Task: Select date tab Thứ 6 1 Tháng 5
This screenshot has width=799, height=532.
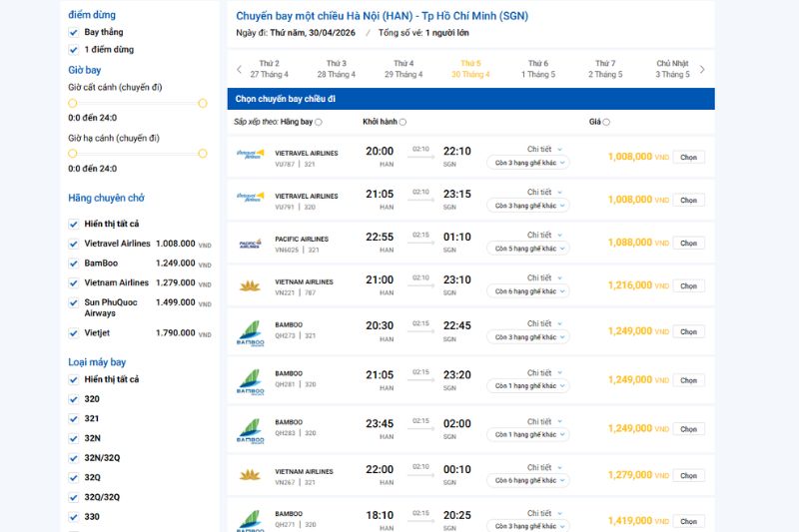Action: pyautogui.click(x=538, y=69)
